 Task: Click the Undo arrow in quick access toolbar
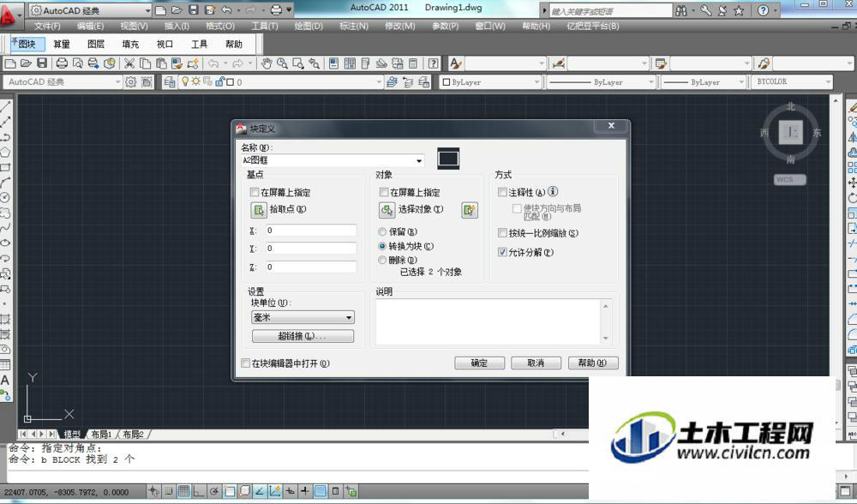[x=227, y=9]
